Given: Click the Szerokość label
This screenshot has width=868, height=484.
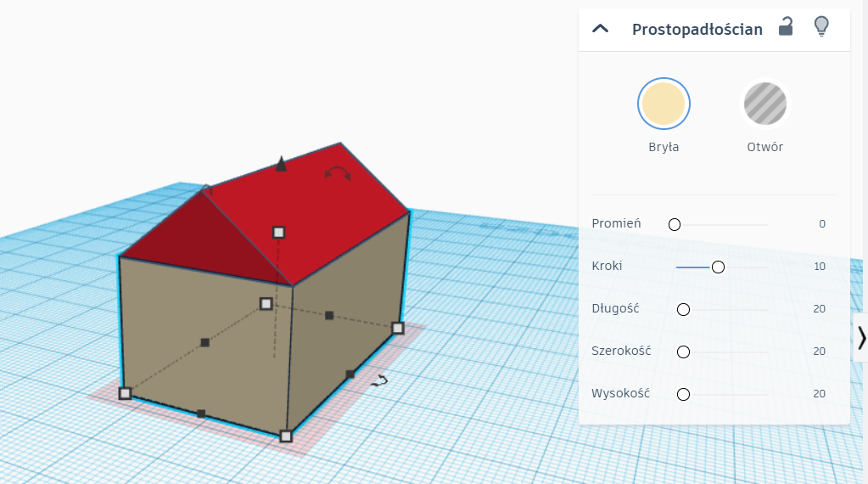Looking at the screenshot, I should (621, 351).
